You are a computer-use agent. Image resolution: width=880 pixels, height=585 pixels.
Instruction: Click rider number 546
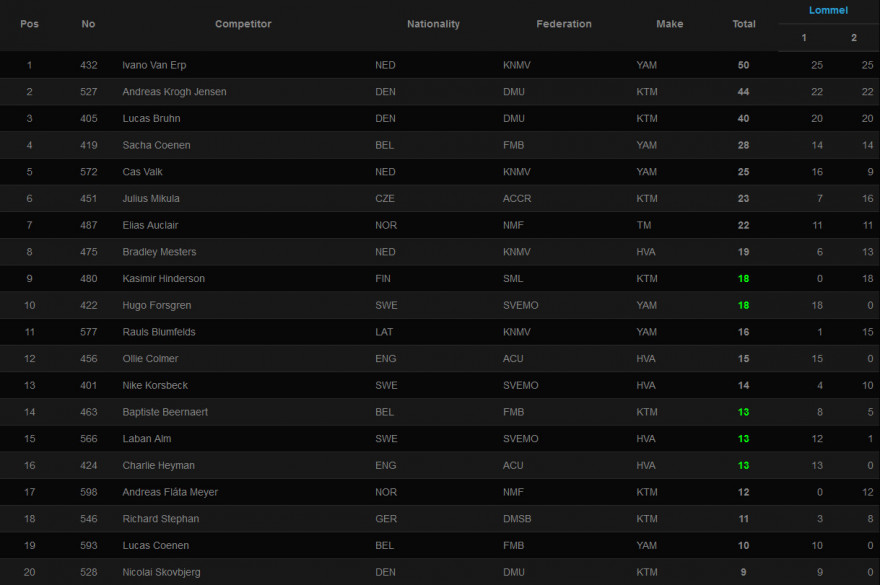89,518
